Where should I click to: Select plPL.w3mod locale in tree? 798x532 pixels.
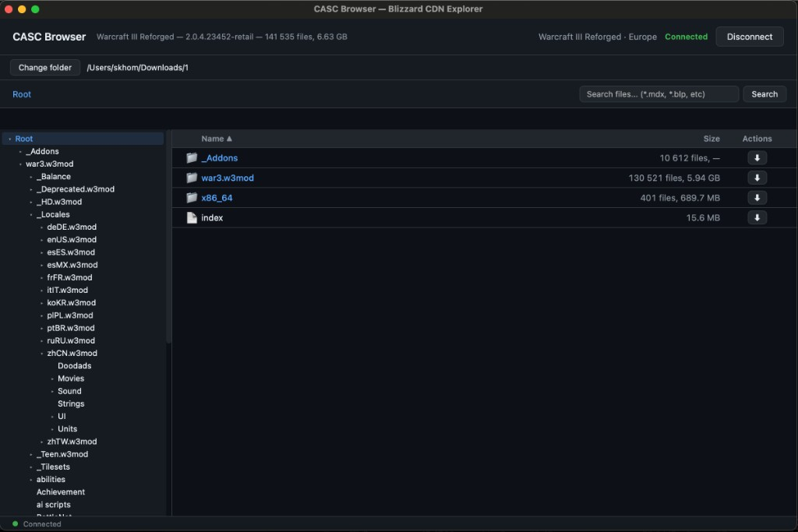(x=69, y=315)
